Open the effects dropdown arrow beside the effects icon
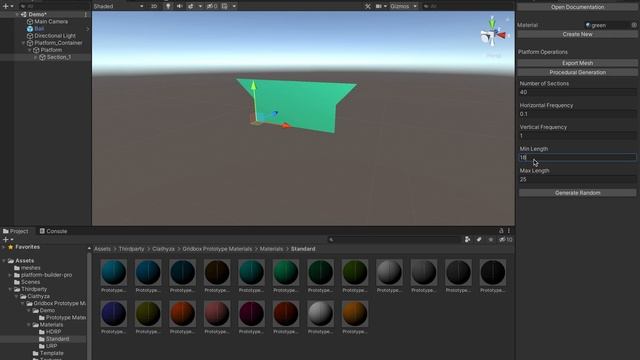 coord(200,6)
